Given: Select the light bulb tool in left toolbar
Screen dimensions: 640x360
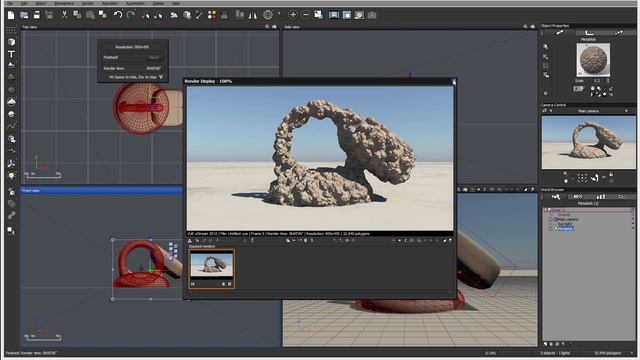Looking at the screenshot, I should (x=11, y=176).
